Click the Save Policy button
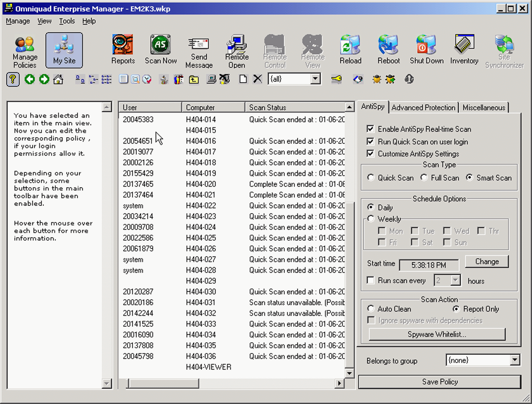532x404 pixels. [440, 382]
